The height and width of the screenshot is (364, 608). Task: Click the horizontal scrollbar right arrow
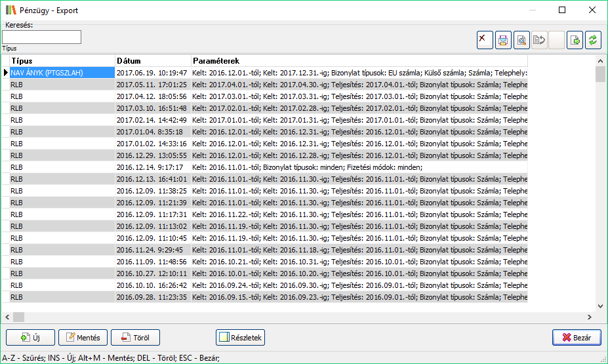(589, 317)
